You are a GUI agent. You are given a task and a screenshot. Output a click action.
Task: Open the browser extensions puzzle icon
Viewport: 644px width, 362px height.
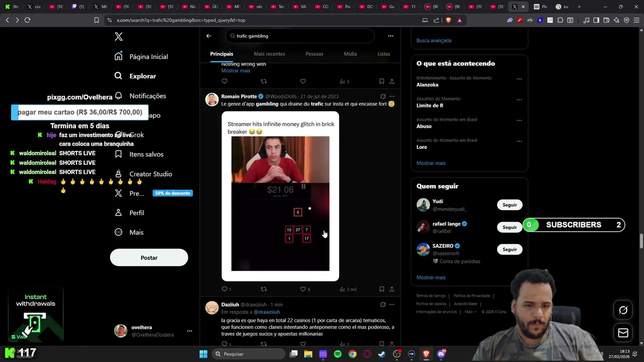tap(560, 20)
